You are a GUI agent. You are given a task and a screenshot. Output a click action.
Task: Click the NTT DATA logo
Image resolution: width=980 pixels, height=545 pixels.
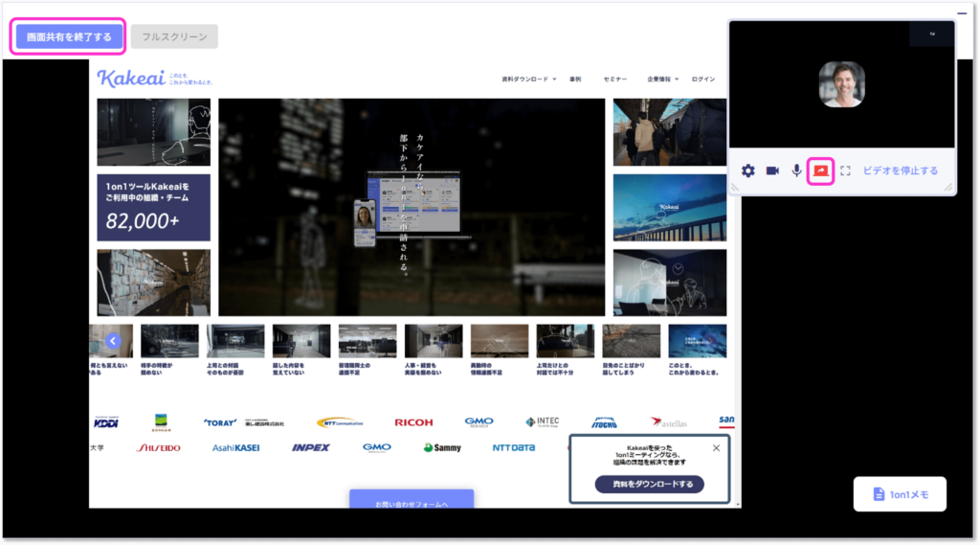[514, 448]
